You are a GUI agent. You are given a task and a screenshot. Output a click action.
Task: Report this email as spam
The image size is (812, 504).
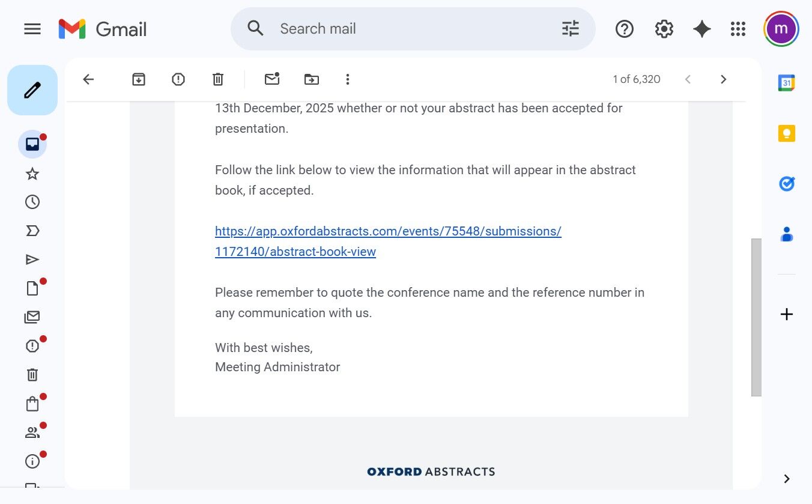click(x=178, y=79)
